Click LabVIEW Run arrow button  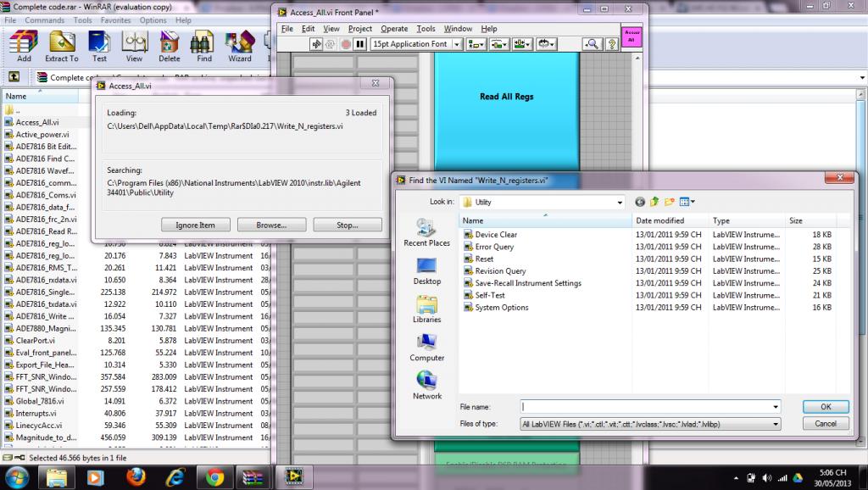316,44
